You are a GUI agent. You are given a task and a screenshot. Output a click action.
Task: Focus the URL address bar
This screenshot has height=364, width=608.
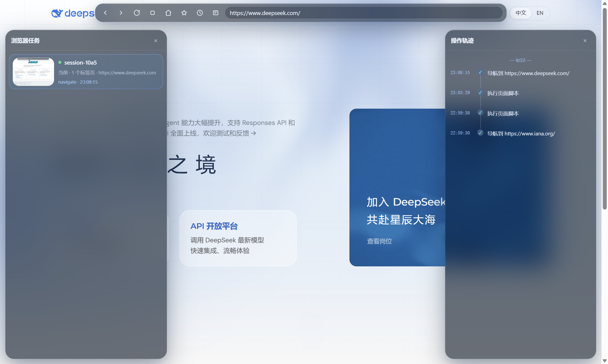tap(364, 13)
